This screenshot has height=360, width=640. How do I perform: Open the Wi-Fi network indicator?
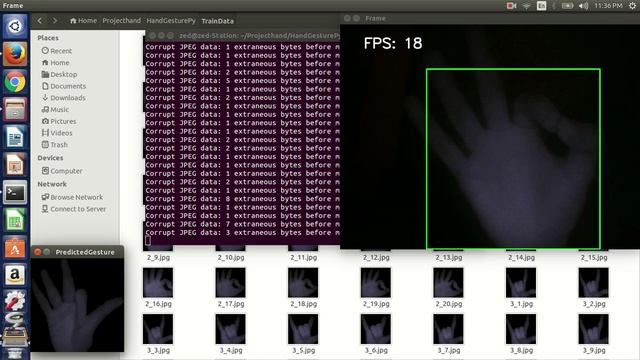pyautogui.click(x=527, y=6)
